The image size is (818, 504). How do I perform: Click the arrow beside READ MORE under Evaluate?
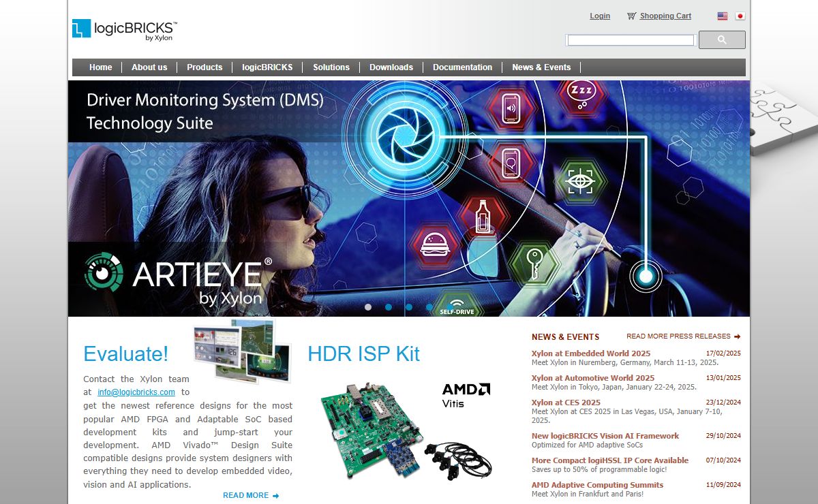click(x=276, y=496)
